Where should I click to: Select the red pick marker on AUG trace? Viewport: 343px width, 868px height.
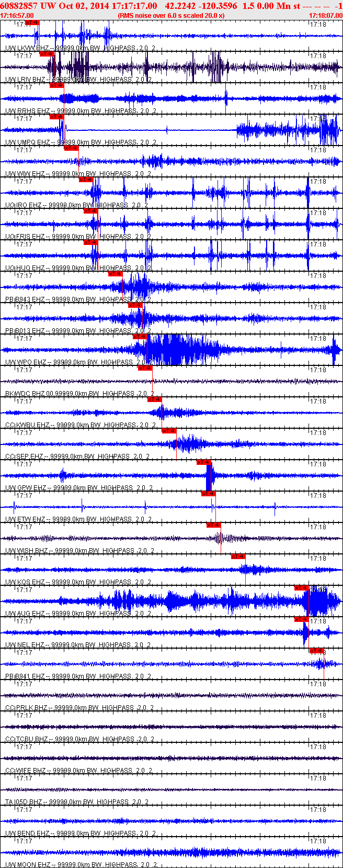coord(302,588)
